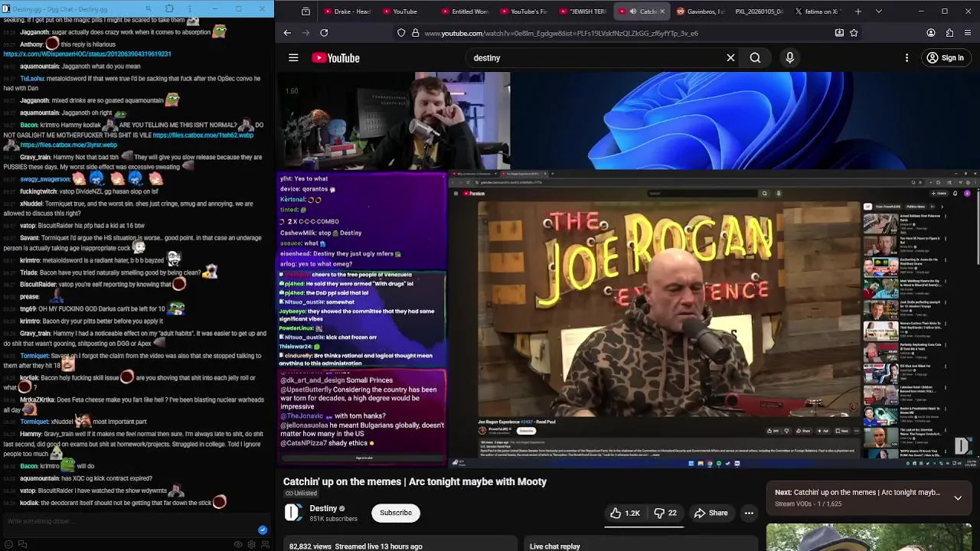The image size is (980, 551).
Task: Subscribe to the Destiny channel
Action: (396, 513)
